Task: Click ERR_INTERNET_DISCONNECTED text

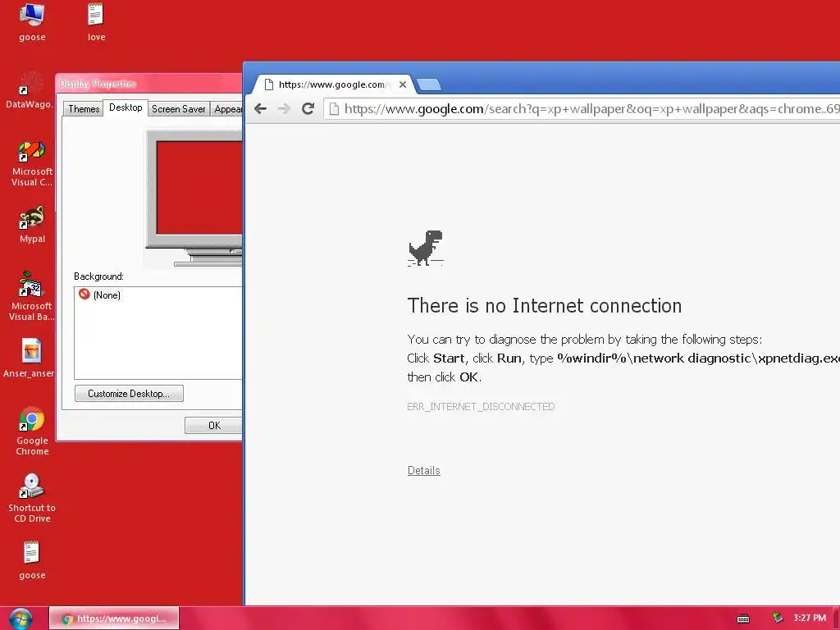Action: coord(481,407)
